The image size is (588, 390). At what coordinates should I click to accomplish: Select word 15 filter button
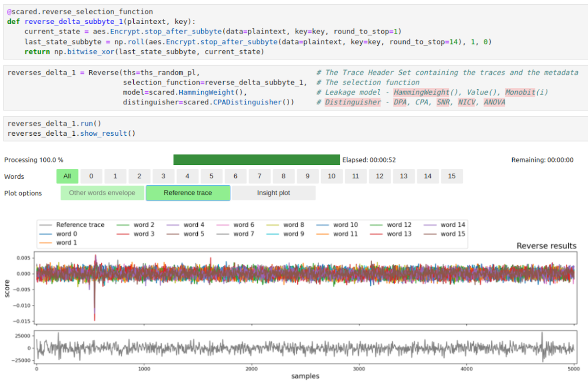click(x=452, y=176)
